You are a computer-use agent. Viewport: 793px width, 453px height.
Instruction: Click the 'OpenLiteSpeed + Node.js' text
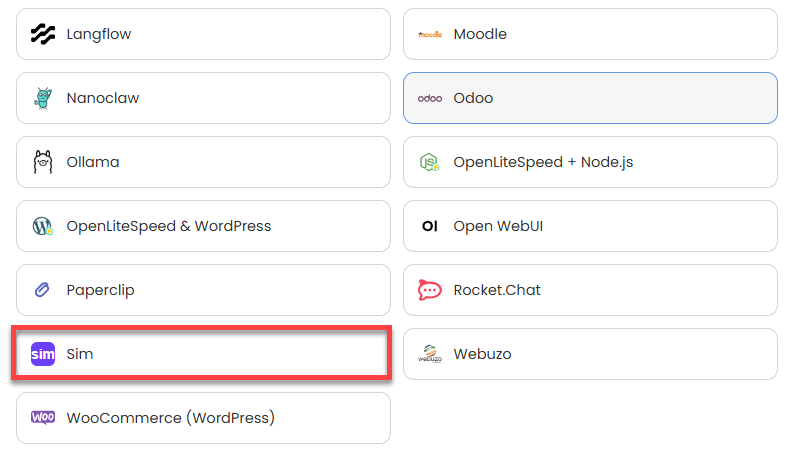(x=543, y=162)
